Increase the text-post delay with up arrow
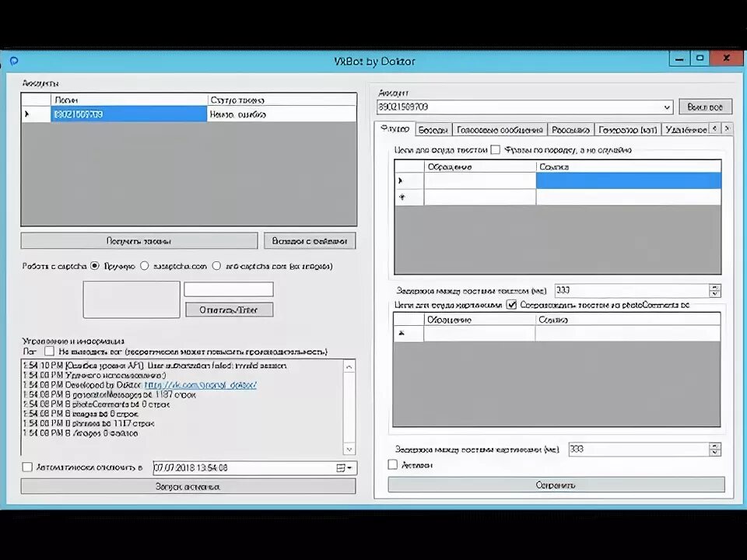Viewport: 747px width, 560px height. (715, 287)
